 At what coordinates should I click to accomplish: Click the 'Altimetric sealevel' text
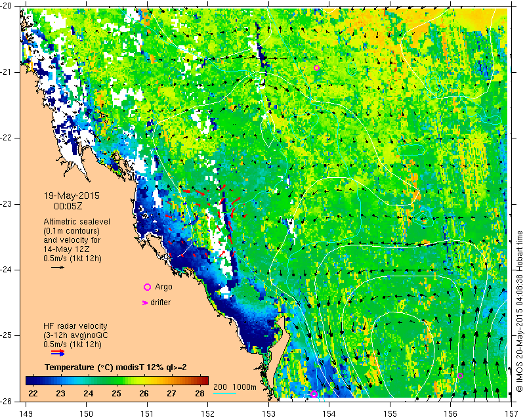coord(77,222)
